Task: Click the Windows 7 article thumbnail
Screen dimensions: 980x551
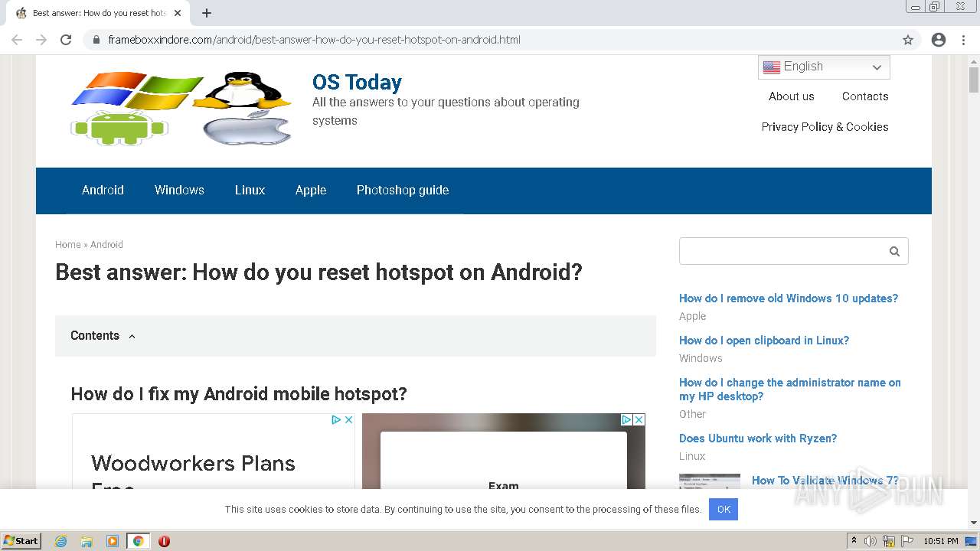Action: pos(710,481)
